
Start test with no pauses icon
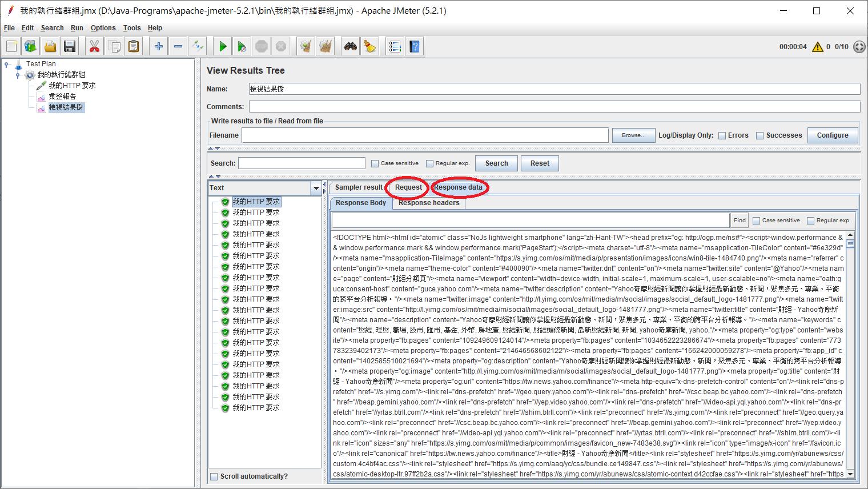242,46
